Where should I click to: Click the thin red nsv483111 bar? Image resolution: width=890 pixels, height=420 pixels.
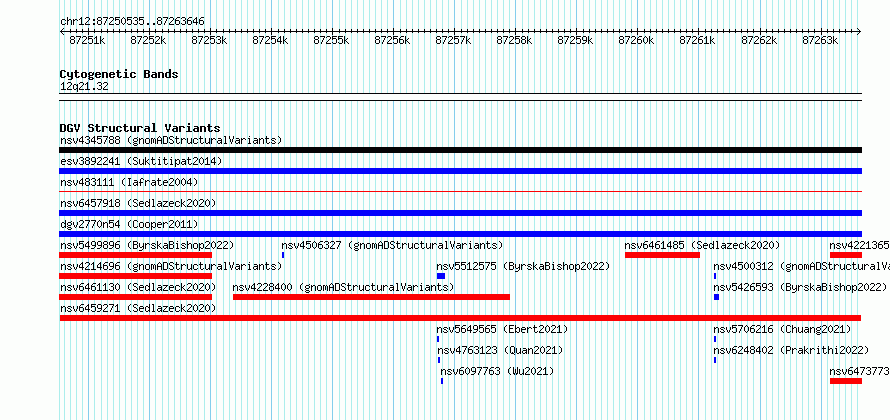pyautogui.click(x=460, y=192)
